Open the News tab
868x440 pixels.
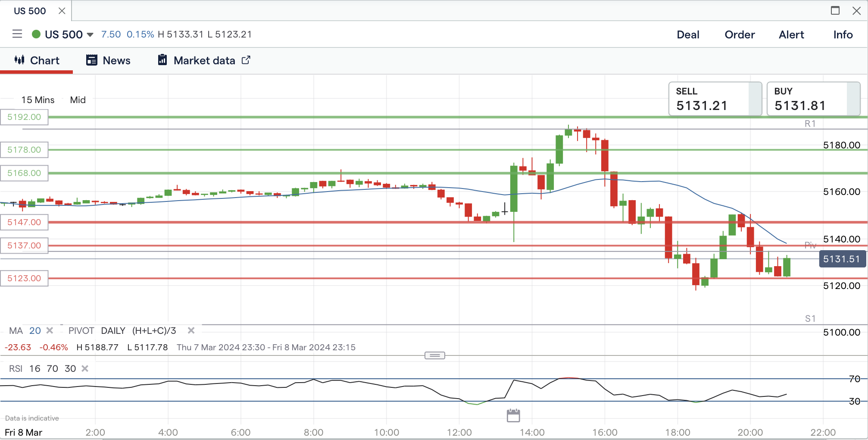108,60
